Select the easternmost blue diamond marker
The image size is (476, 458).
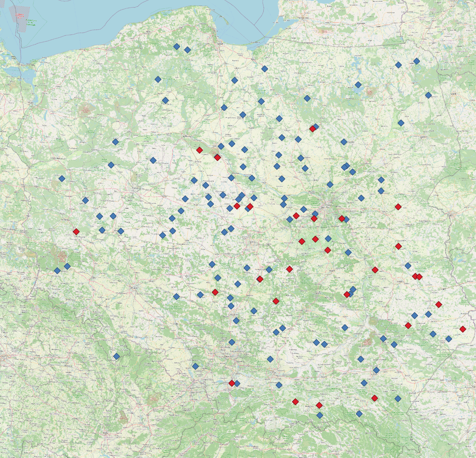449,339
